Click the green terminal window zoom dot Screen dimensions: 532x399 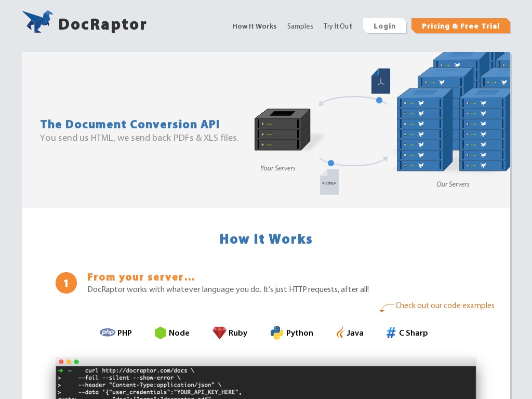(76, 362)
